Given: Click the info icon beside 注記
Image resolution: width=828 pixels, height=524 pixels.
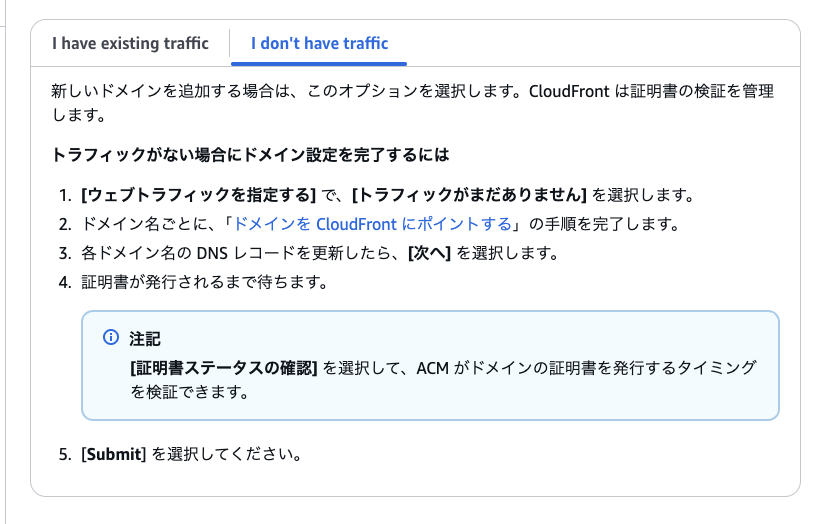Looking at the screenshot, I should (x=111, y=338).
